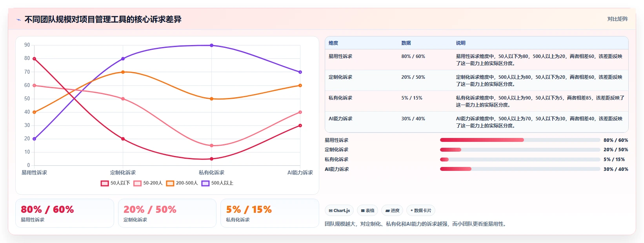
Task: Toggle the 50-200人 legend series
Action: [148, 183]
